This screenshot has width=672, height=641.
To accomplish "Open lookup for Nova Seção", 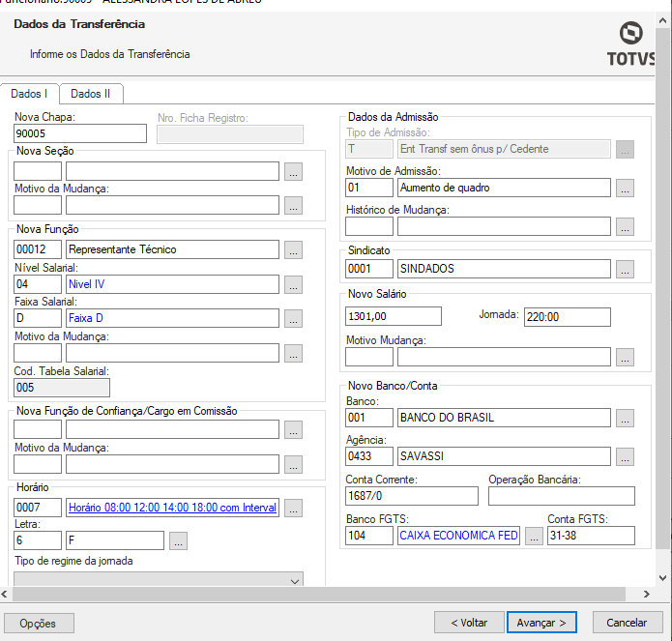I will [293, 171].
